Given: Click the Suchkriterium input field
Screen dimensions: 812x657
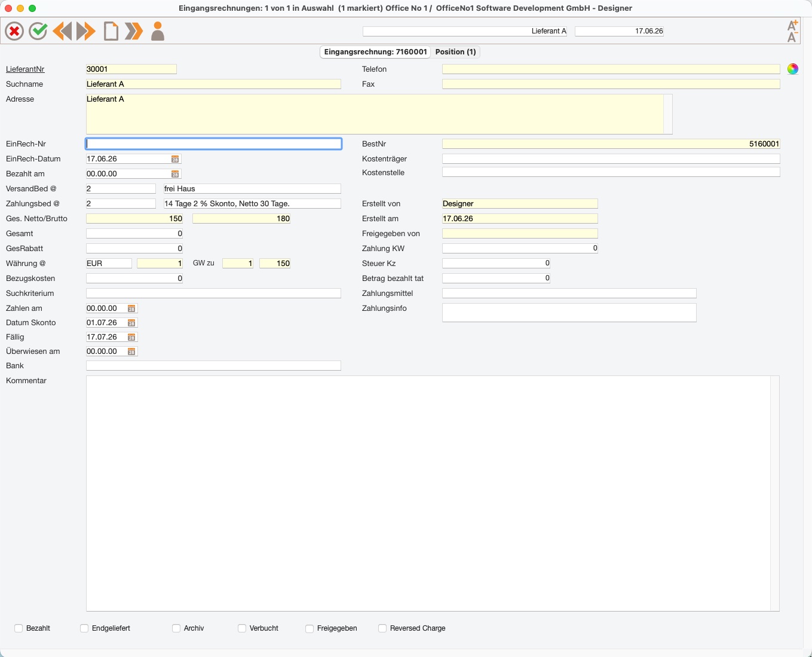Looking at the screenshot, I should pos(213,294).
